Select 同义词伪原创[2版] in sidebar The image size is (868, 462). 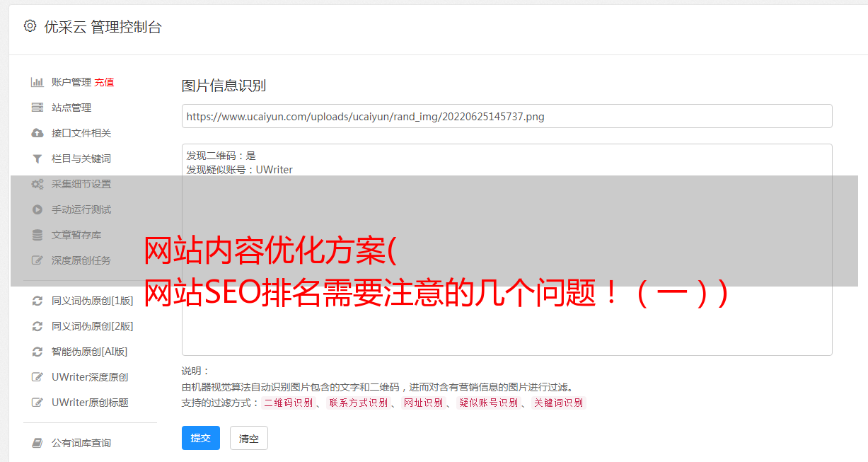[x=92, y=326]
